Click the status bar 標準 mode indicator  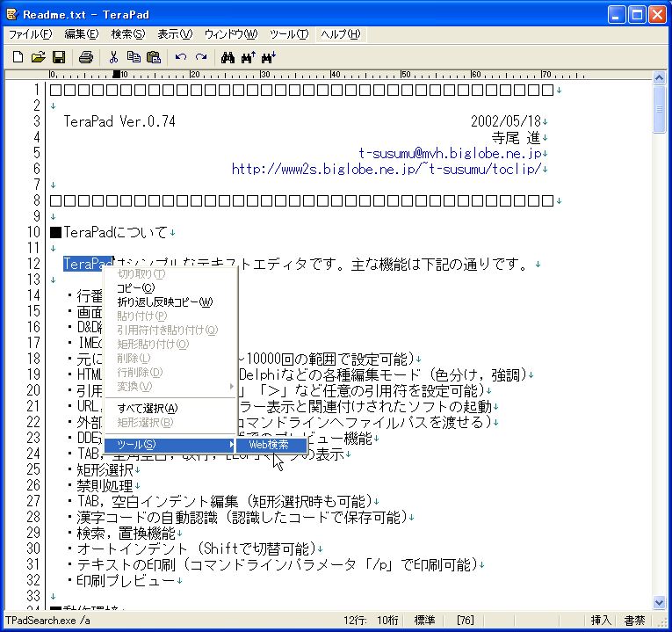click(x=424, y=620)
